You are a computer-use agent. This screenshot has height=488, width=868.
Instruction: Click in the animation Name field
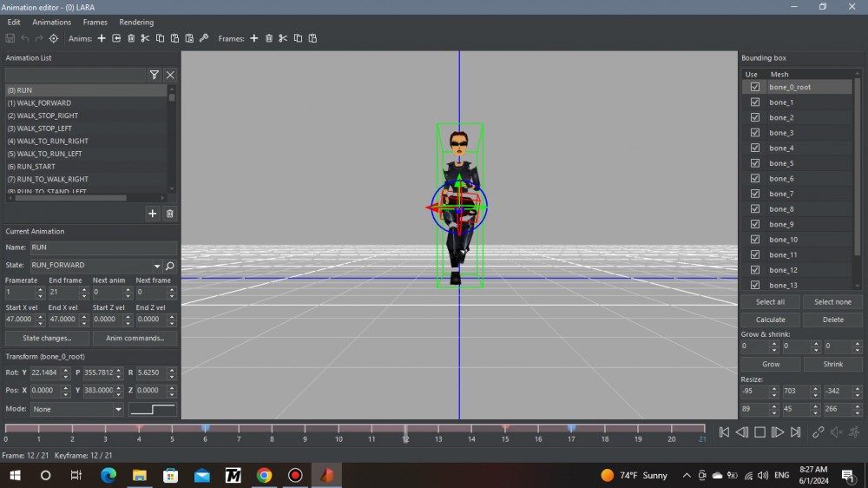pyautogui.click(x=103, y=247)
